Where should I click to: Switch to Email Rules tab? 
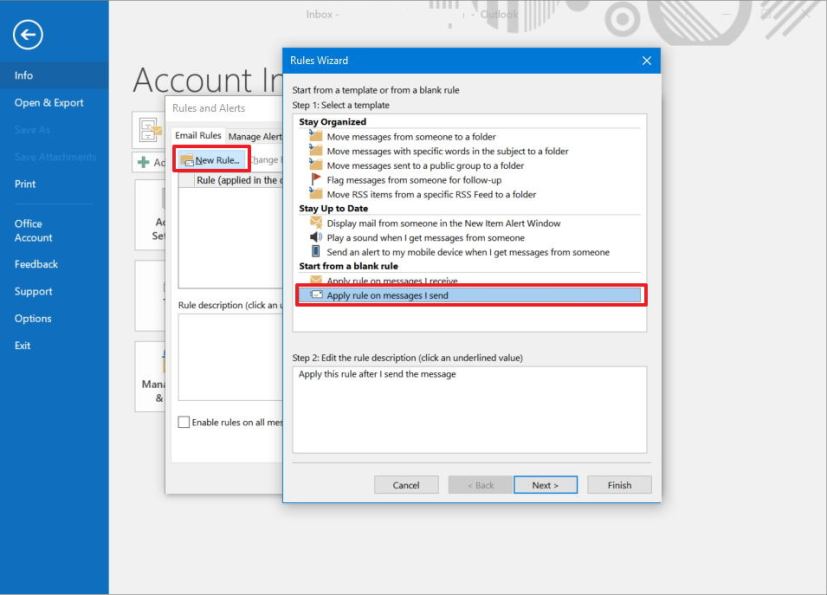[198, 136]
